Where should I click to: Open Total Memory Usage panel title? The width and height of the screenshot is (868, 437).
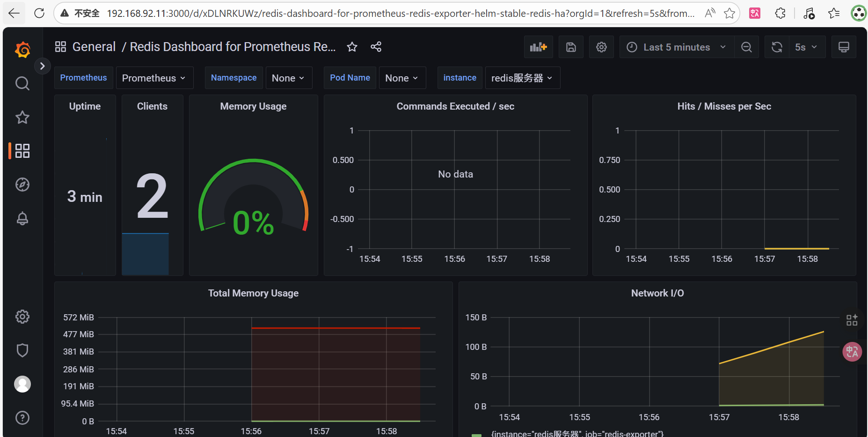point(253,293)
